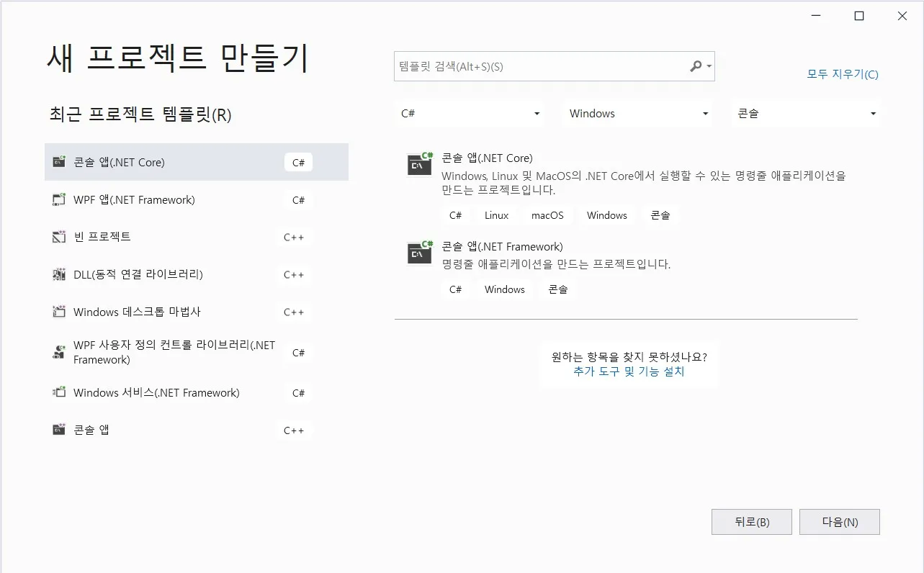Select WPF 사용자 정의 컨트롤 라이브러리 template
This screenshot has height=573, width=924.
197,352
